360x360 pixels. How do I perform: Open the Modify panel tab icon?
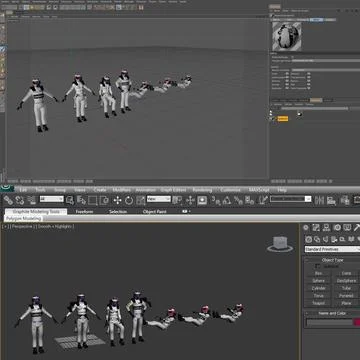pyautogui.click(x=316, y=227)
